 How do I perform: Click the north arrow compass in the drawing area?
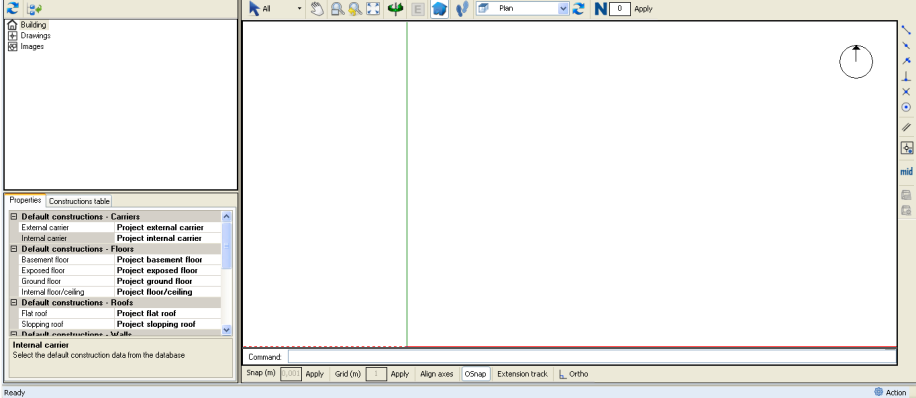pos(856,61)
